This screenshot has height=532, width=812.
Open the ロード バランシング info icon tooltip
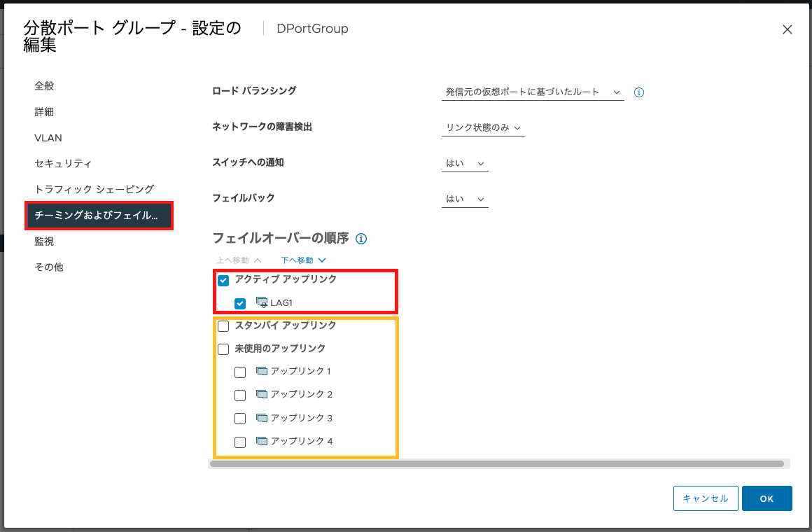coord(638,92)
